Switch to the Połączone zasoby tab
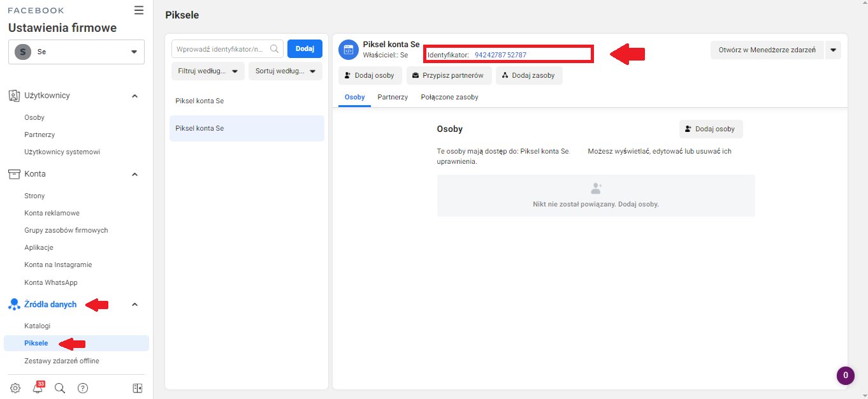This screenshot has height=399, width=868. [x=449, y=97]
